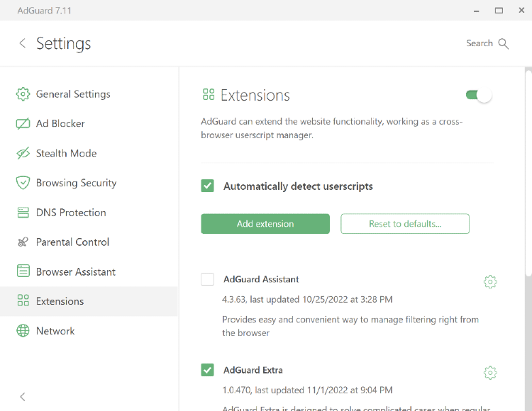
Task: Go back using arrow beside Settings
Action: 23,43
